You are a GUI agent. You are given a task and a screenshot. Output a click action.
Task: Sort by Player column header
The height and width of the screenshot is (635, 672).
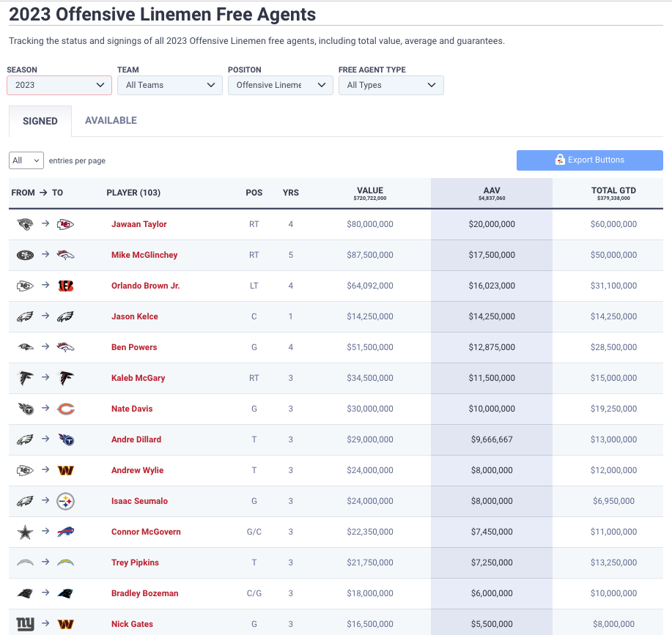[133, 193]
